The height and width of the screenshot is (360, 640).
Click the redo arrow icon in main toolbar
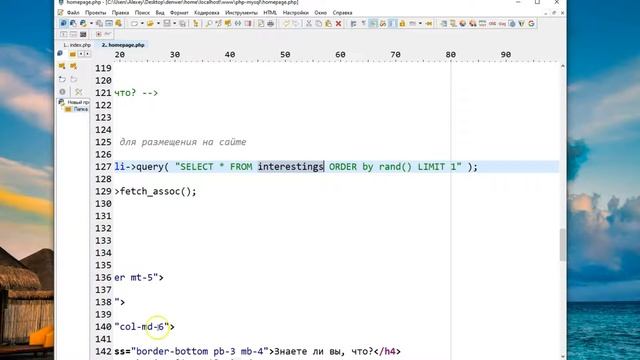(296, 24)
